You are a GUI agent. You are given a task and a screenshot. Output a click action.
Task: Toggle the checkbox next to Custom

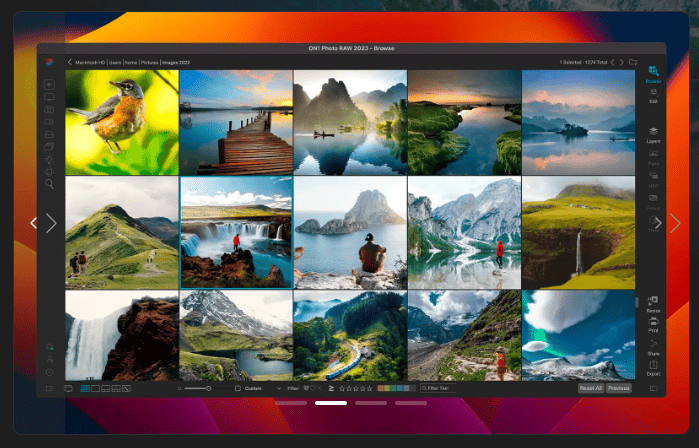pyautogui.click(x=238, y=388)
